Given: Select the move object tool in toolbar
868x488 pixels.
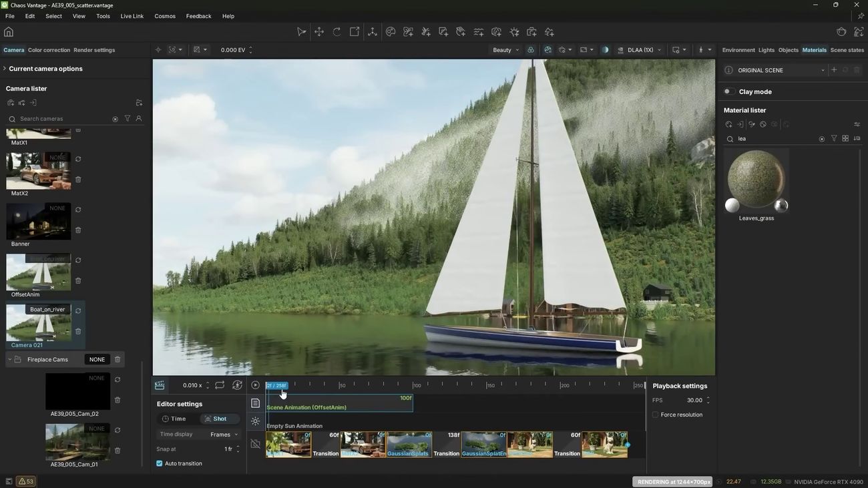Looking at the screenshot, I should click(x=319, y=32).
